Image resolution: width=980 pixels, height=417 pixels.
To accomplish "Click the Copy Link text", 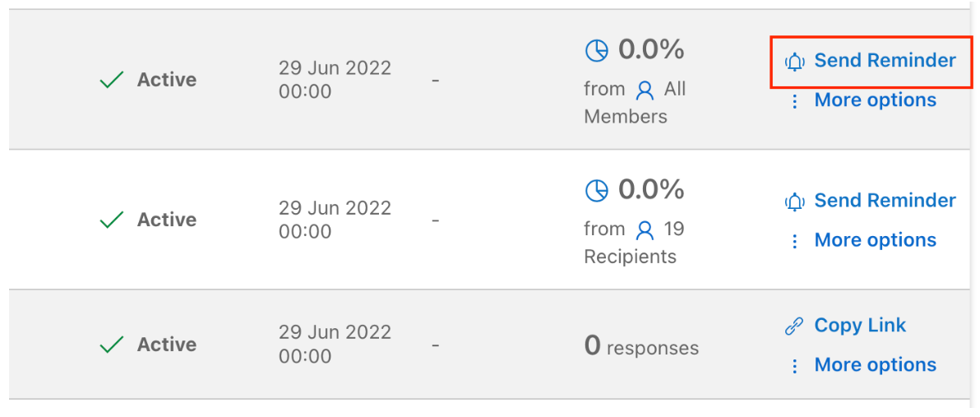I will (860, 326).
